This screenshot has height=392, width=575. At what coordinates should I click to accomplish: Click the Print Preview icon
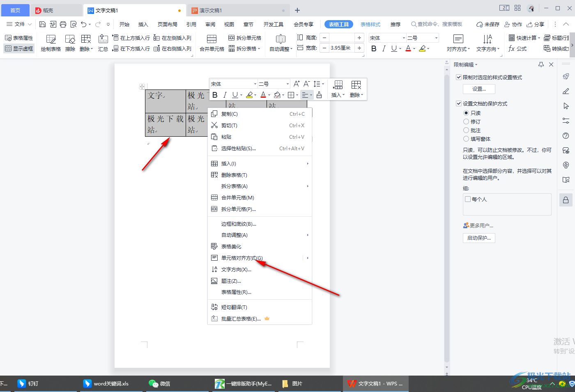pos(74,24)
